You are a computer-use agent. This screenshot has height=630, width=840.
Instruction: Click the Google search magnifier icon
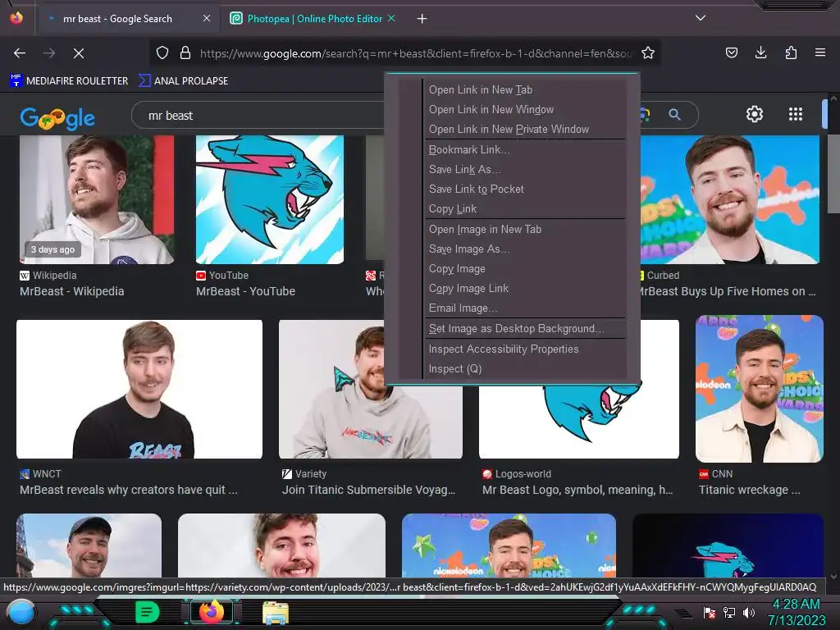pyautogui.click(x=674, y=115)
